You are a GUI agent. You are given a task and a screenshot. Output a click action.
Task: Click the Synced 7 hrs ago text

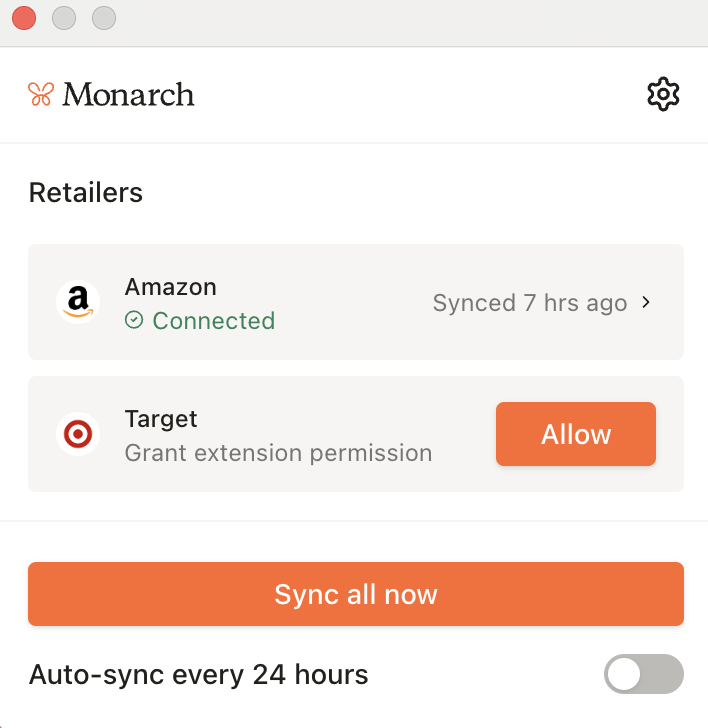pos(529,303)
